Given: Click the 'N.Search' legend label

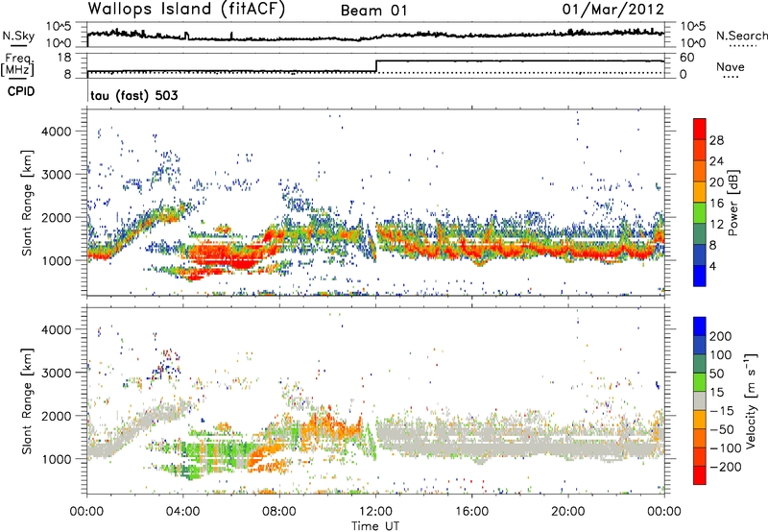Looking at the screenshot, I should click(742, 36).
